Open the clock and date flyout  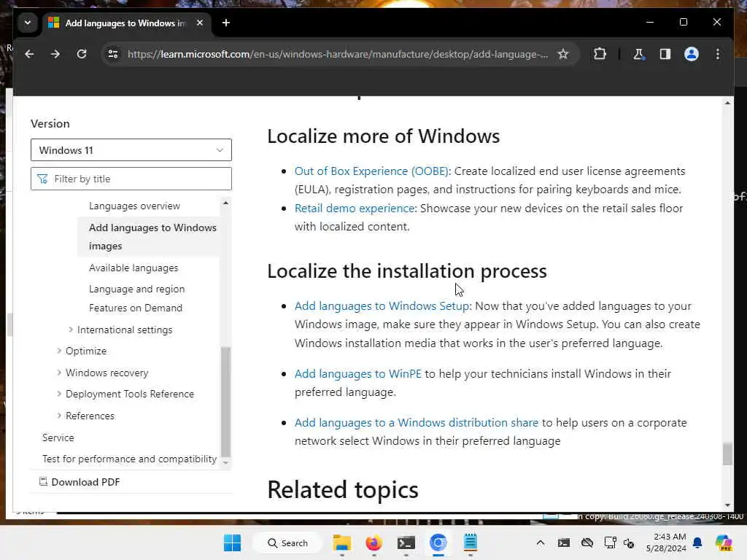666,542
